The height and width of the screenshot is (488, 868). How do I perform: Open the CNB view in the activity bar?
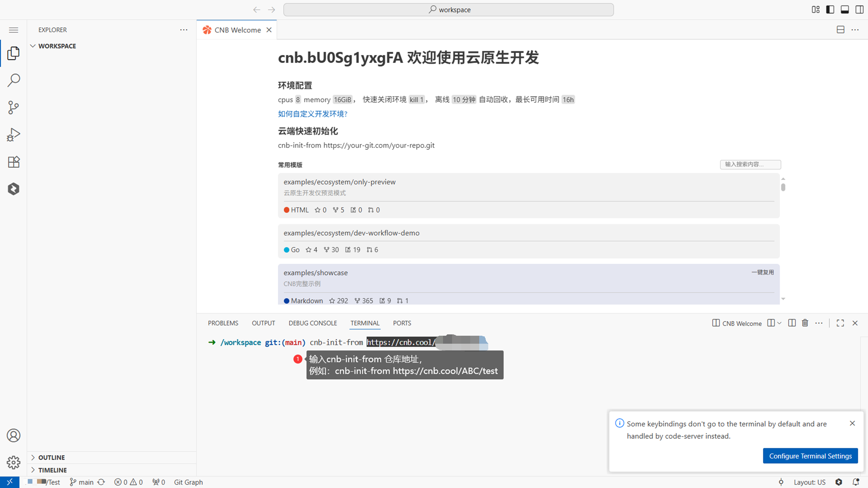tap(14, 189)
